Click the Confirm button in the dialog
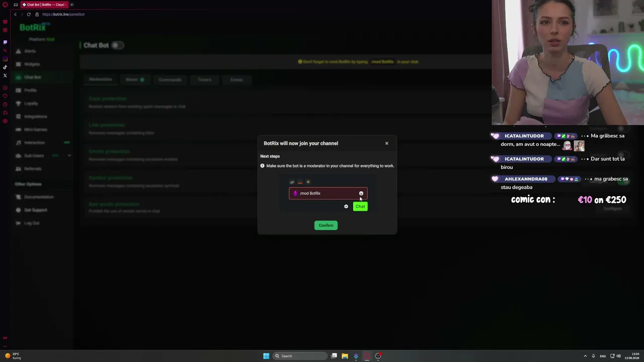 click(326, 225)
